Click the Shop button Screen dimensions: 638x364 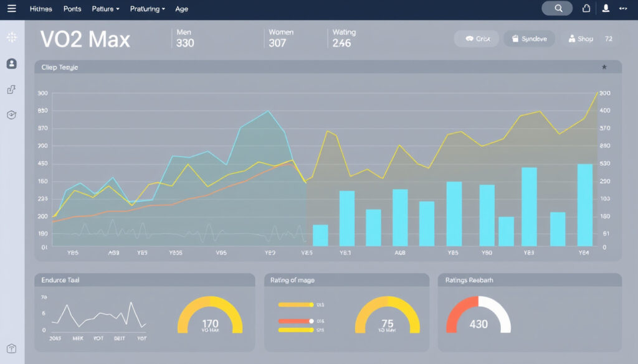point(581,39)
